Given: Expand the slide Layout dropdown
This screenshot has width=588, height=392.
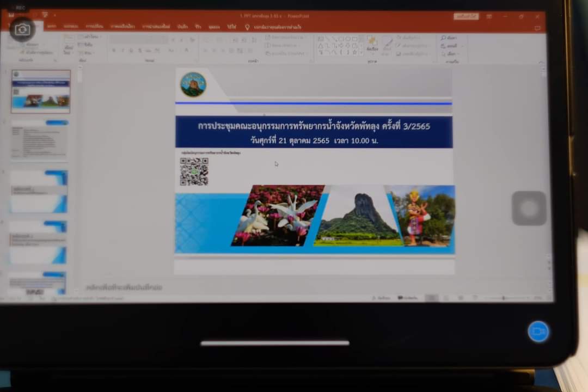Looking at the screenshot, I should tap(90, 37).
